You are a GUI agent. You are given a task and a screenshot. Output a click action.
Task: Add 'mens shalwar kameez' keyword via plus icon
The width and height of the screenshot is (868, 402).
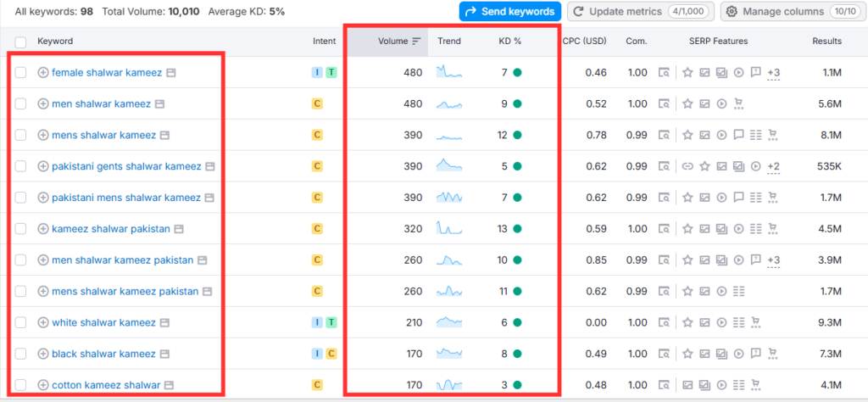coord(43,135)
